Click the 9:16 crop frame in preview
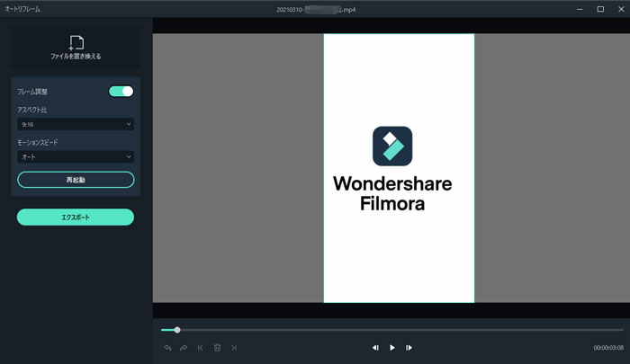The height and width of the screenshot is (364, 630). (399, 168)
